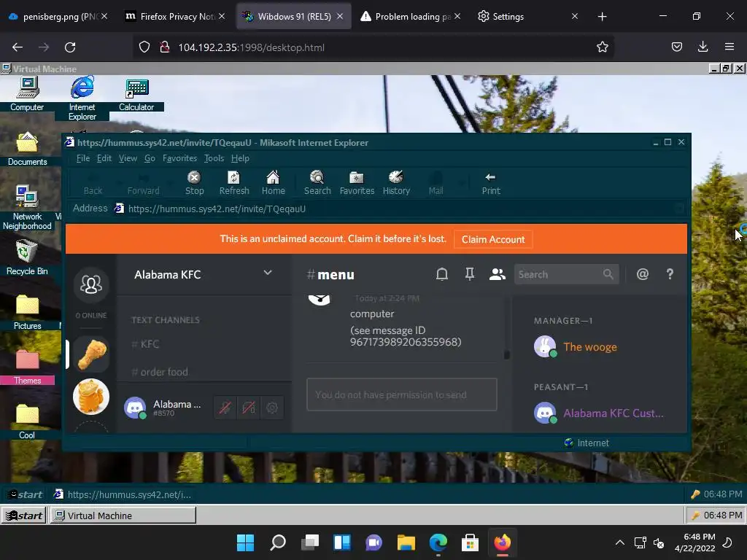Switch to Problem loading page tab
This screenshot has height=560, width=747.
point(410,17)
